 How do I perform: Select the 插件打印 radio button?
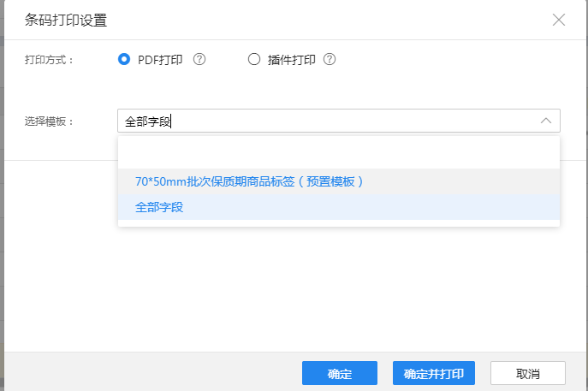point(253,60)
